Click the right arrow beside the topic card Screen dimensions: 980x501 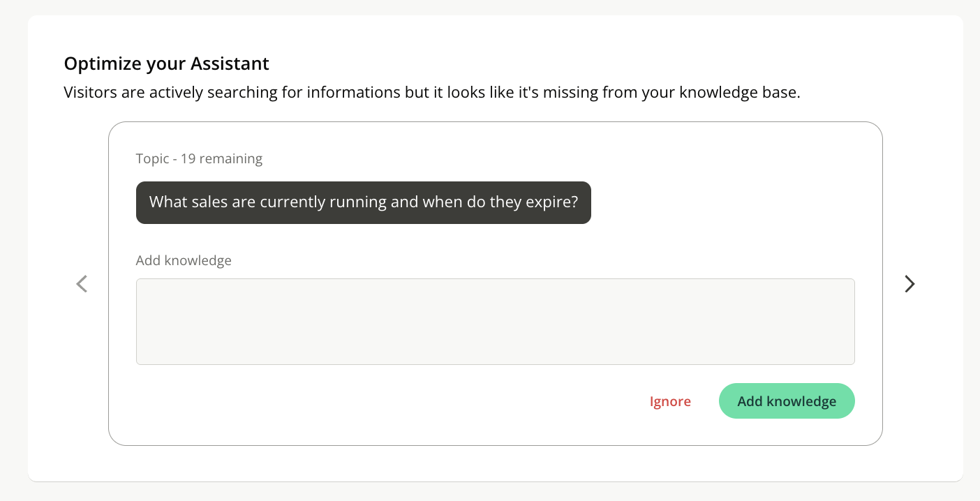tap(910, 284)
